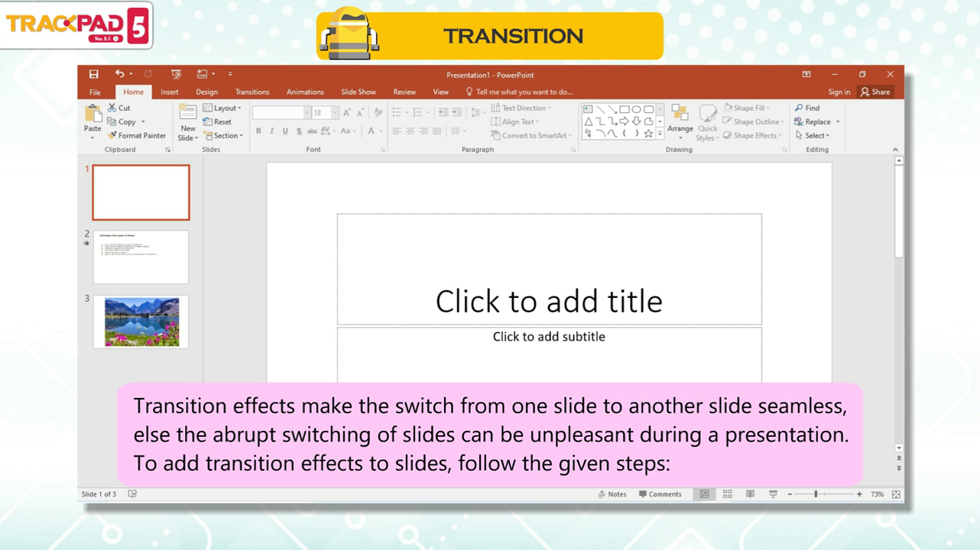The width and height of the screenshot is (980, 550).
Task: Click the Find magnifier icon
Action: pyautogui.click(x=800, y=108)
